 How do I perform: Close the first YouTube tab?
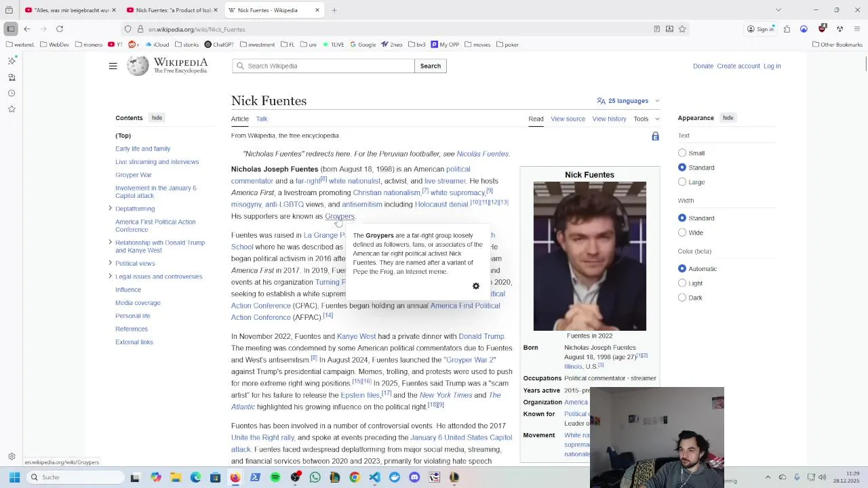point(113,10)
